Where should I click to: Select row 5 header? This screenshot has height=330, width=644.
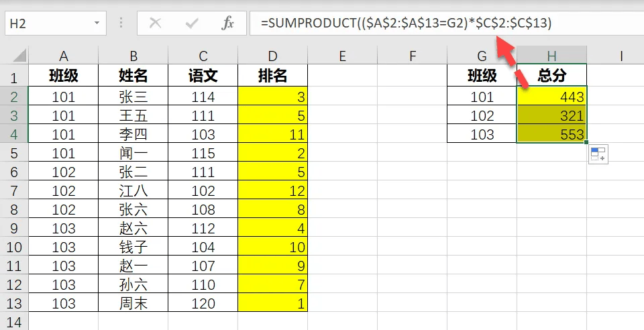(14, 153)
